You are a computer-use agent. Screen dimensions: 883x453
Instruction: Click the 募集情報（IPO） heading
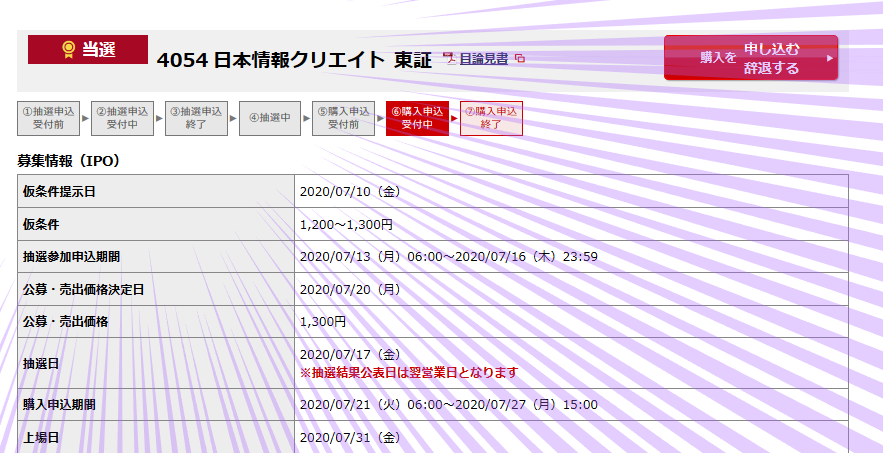69,161
